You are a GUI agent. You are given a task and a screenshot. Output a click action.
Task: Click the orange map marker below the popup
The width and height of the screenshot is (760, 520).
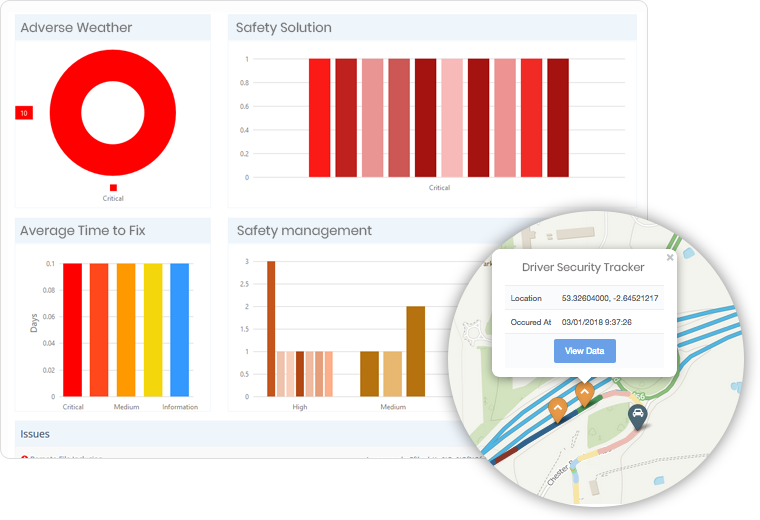coord(585,394)
